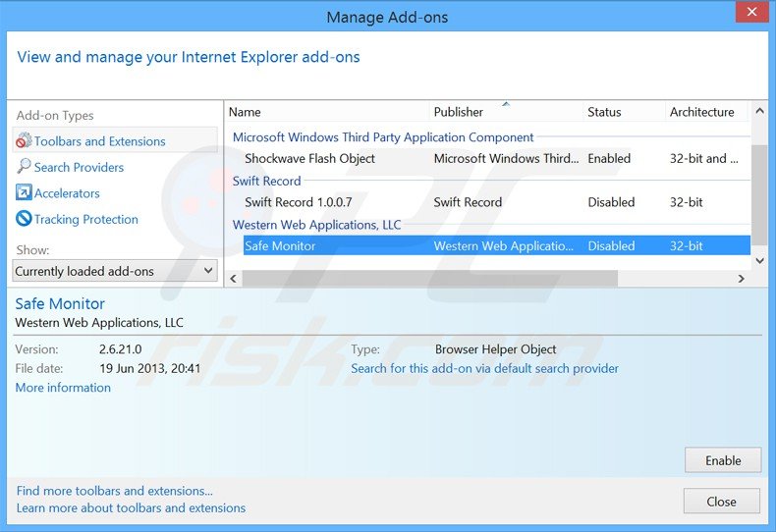Viewport: 776px width, 532px height.
Task: Click the horizontal scroll right arrow
Action: 742,279
